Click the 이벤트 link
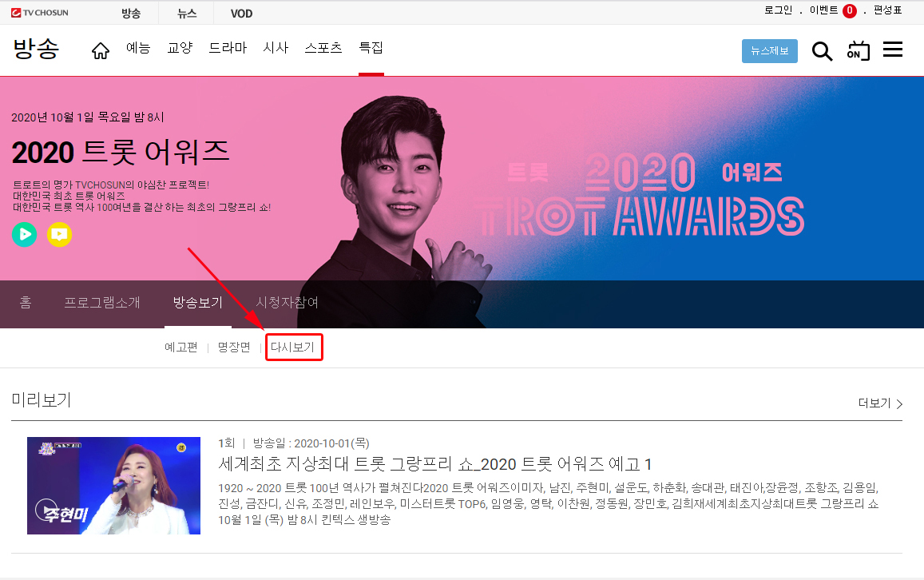Viewport: 924px width, 580px height. 823,10
